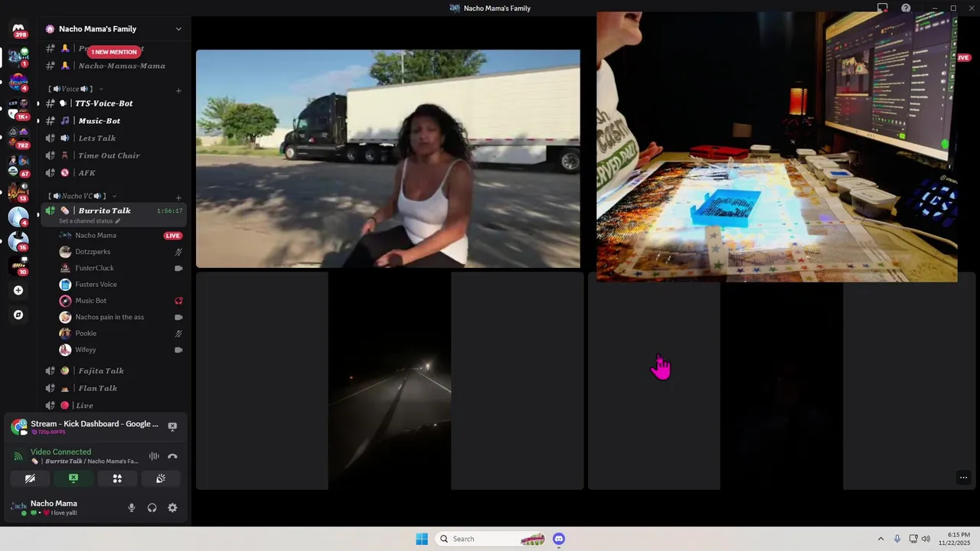The image size is (980, 551).
Task: Open the Activities launcher icon
Action: pyautogui.click(x=117, y=478)
